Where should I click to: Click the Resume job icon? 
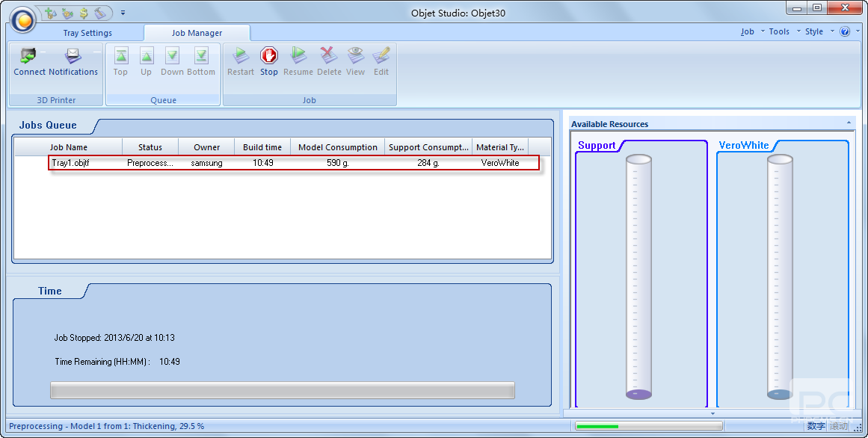point(298,56)
